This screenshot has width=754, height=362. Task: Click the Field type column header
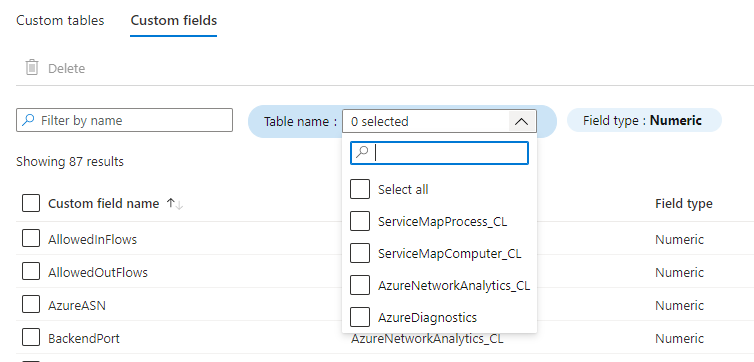click(x=684, y=203)
